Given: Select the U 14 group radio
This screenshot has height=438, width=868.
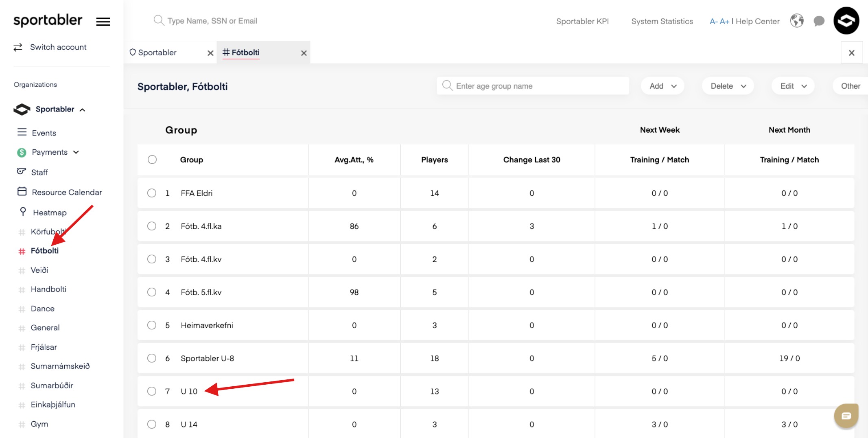Looking at the screenshot, I should pos(152,424).
